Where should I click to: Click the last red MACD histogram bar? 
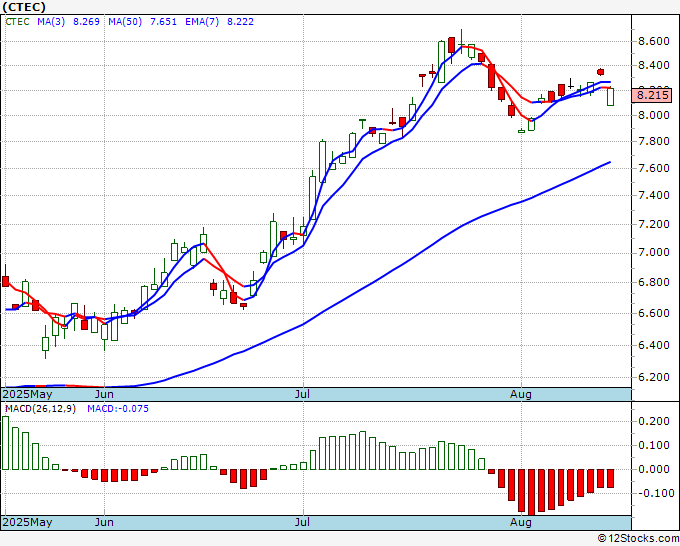(x=610, y=478)
